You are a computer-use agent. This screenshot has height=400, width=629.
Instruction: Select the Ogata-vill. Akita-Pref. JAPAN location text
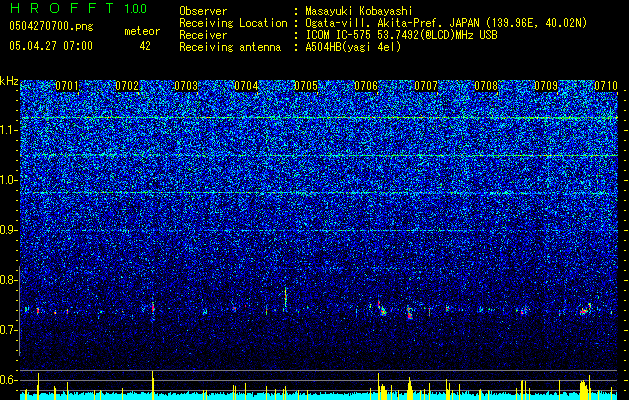446,23
